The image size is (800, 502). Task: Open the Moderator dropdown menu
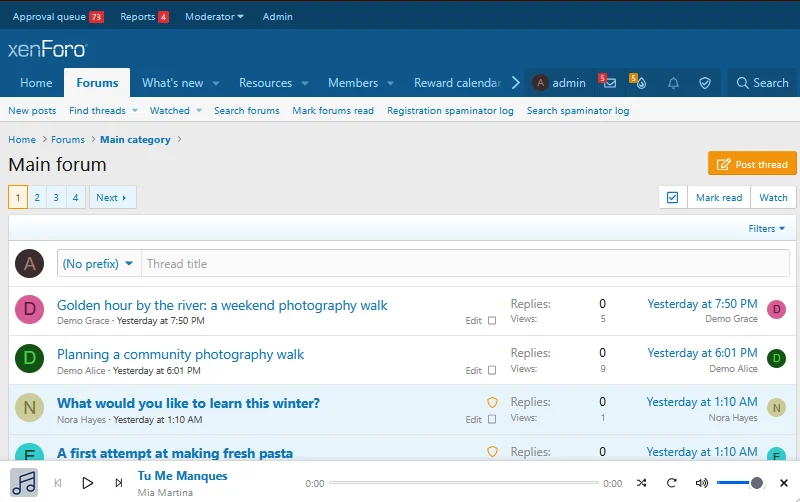point(214,16)
